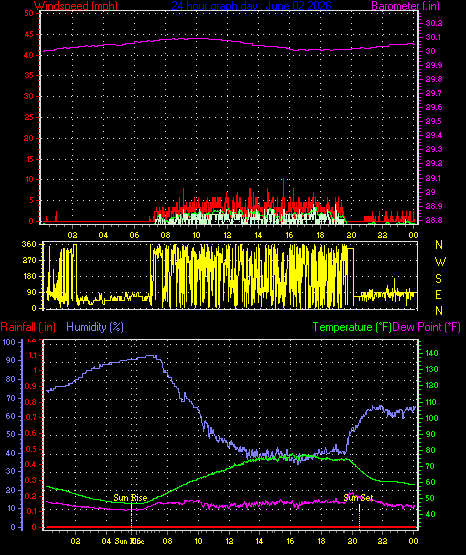466x555 pixels.
Task: Select the Temperature (°F) legend label
Action: [352, 327]
